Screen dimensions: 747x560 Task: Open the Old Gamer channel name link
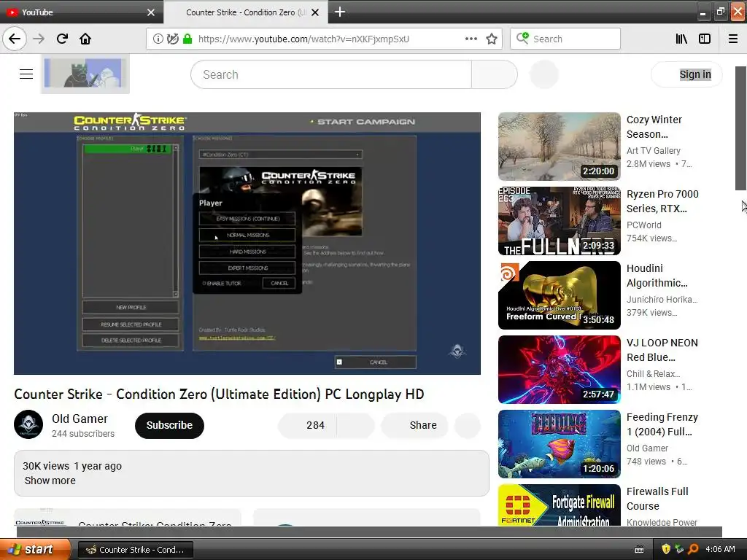tap(80, 419)
